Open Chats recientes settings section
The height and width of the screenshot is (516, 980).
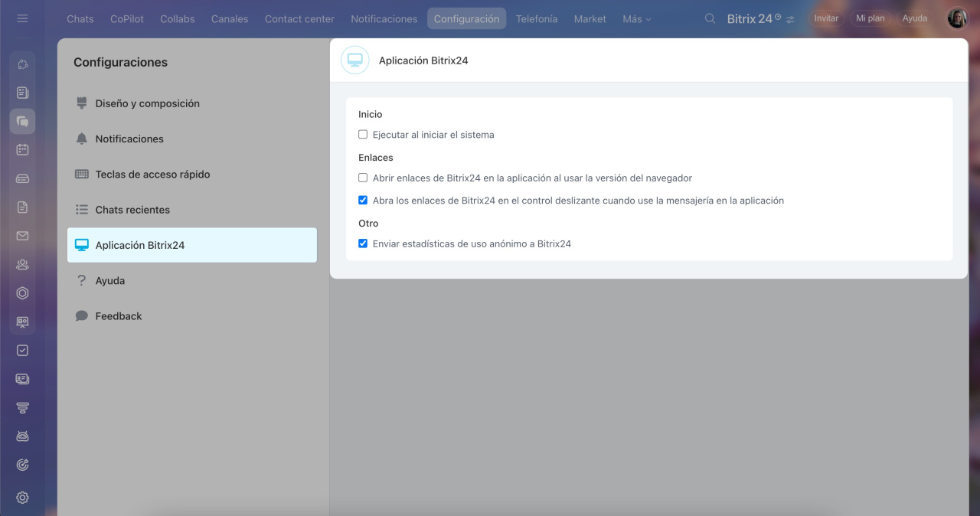pos(192,210)
